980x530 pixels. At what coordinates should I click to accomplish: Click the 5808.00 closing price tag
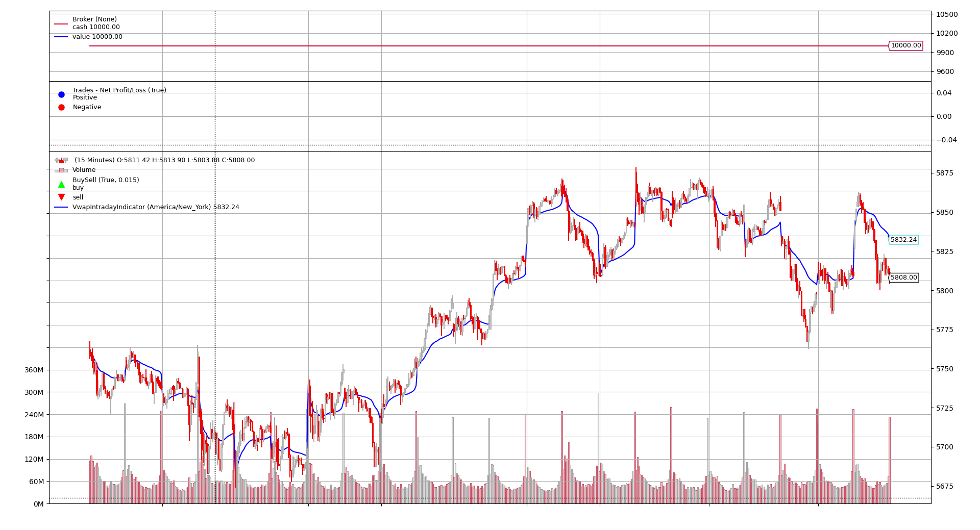[903, 277]
